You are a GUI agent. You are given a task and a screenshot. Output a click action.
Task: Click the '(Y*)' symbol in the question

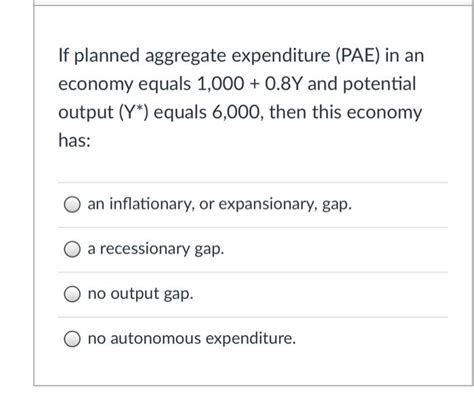[134, 112]
